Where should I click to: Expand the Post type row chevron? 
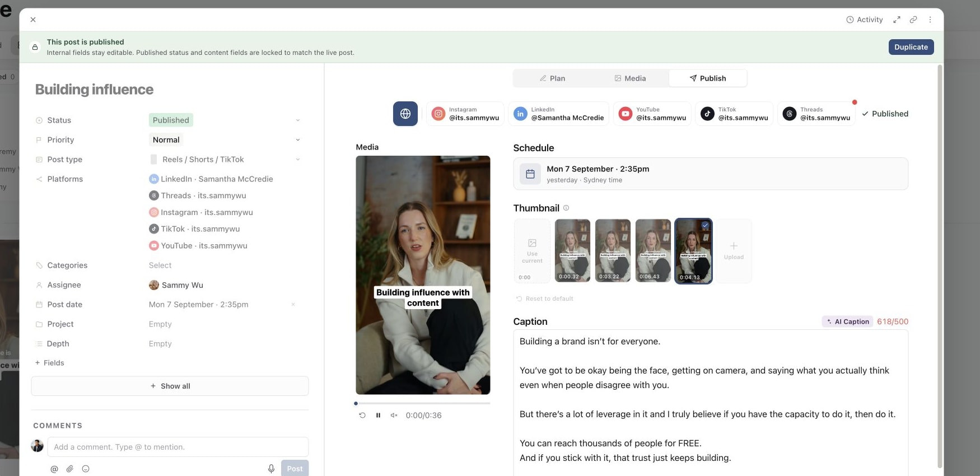click(x=298, y=160)
